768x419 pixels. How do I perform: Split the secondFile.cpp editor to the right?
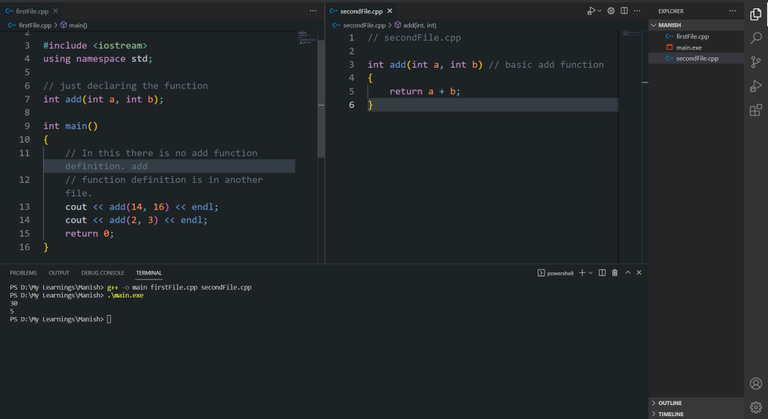(x=624, y=11)
